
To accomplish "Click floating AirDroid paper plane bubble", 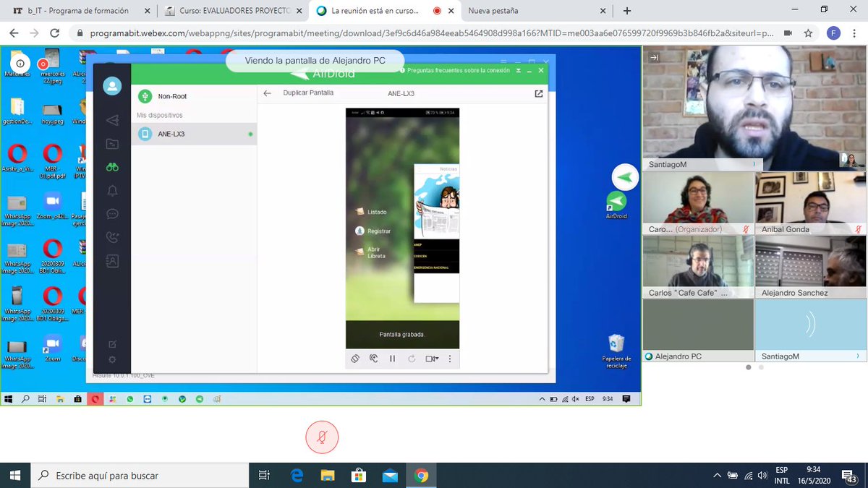I will point(626,177).
